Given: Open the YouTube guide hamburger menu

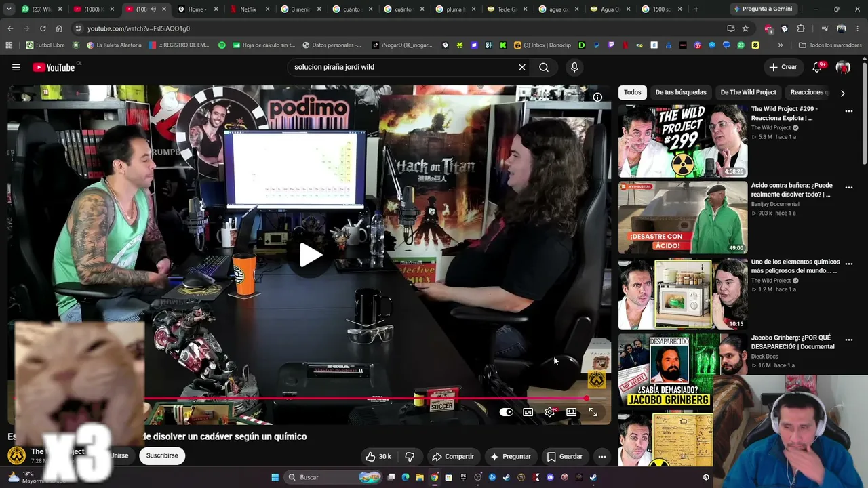Looking at the screenshot, I should [16, 67].
